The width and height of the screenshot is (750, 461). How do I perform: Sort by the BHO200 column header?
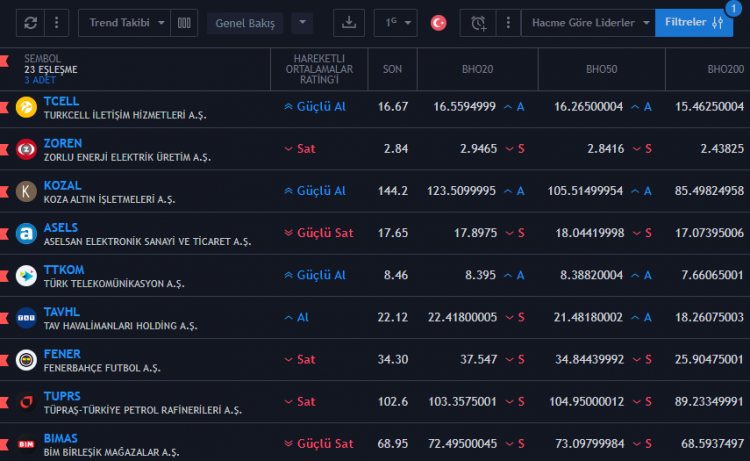726,69
